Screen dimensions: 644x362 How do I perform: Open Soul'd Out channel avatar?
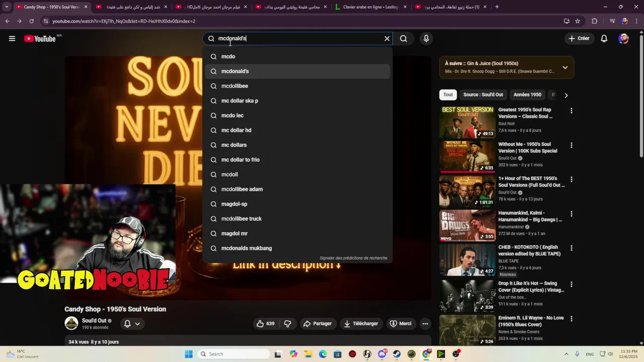(x=71, y=323)
